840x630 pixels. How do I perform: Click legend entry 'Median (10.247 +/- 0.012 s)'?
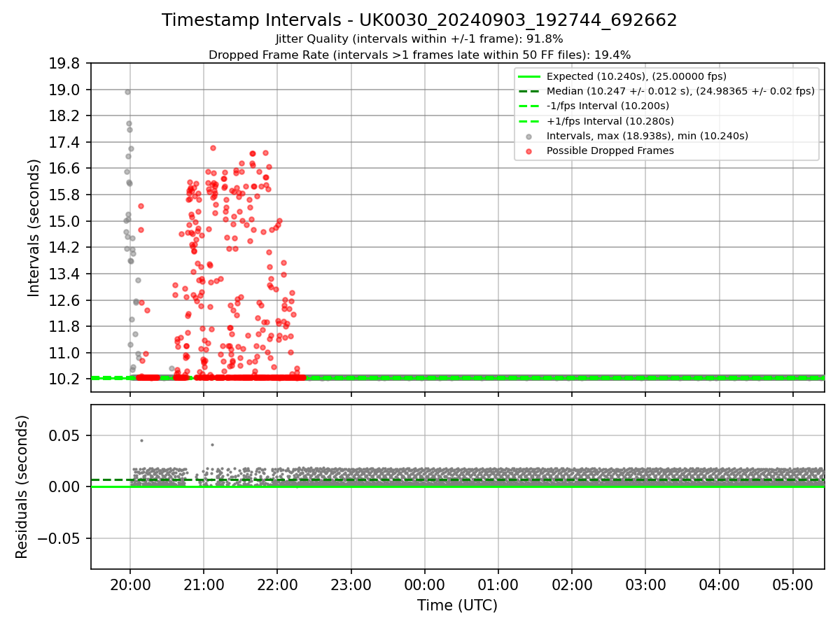pos(680,91)
